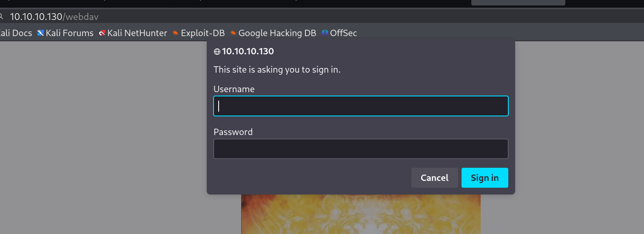Click the Kali NetHunter bookmark icon
The width and height of the screenshot is (644, 234).
[102, 33]
